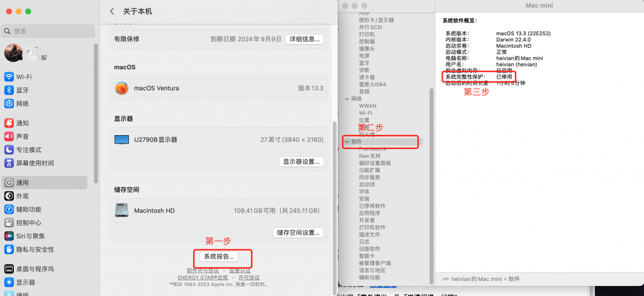Select the 声音 sound icon
The height and width of the screenshot is (296, 644).
coord(9,136)
